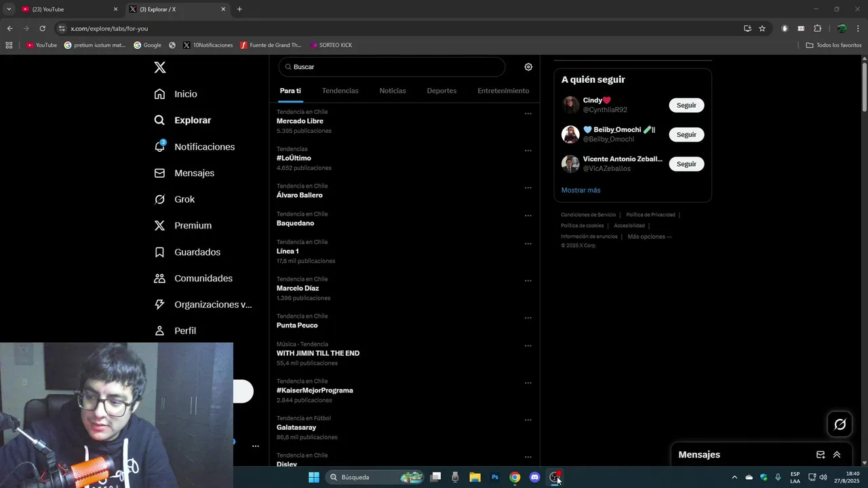The width and height of the screenshot is (868, 488).
Task: Open Inicio home icon
Action: point(159,94)
